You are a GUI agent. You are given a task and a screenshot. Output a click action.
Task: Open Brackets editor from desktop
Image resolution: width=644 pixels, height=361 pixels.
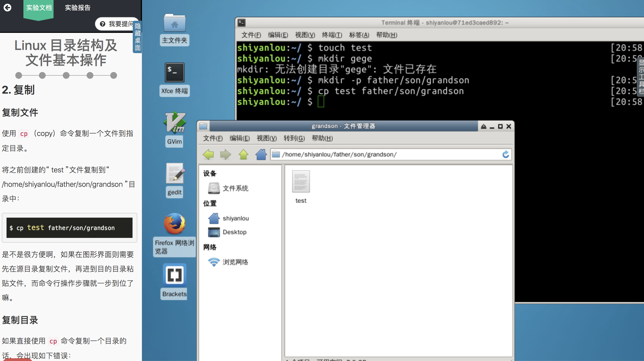[x=174, y=275]
